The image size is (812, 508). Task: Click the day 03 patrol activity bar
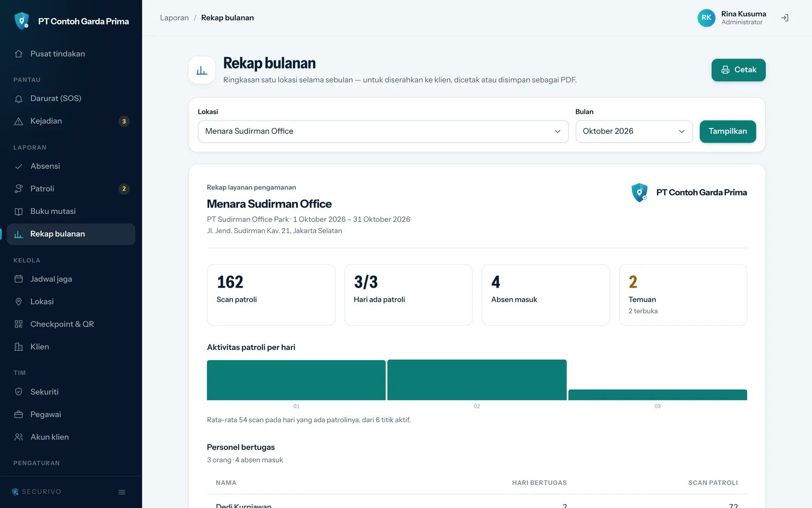coord(658,395)
